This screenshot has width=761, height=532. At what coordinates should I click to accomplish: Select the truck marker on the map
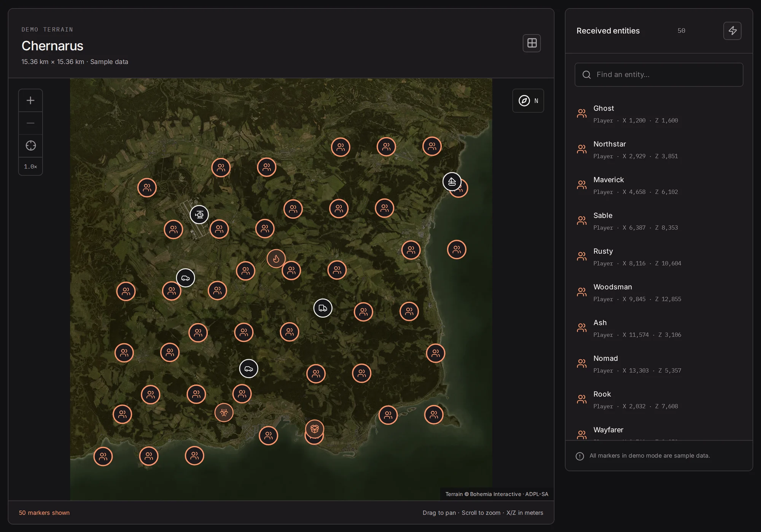(x=323, y=308)
